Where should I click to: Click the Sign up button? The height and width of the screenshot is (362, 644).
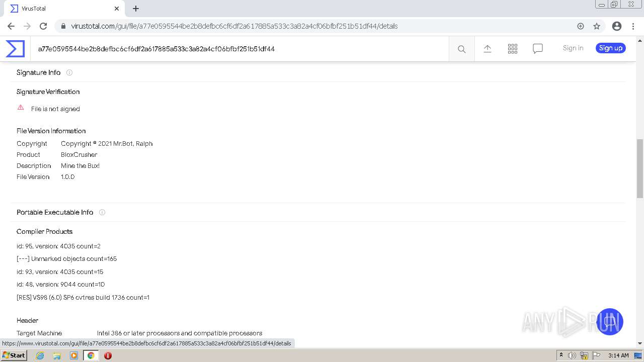click(x=611, y=48)
